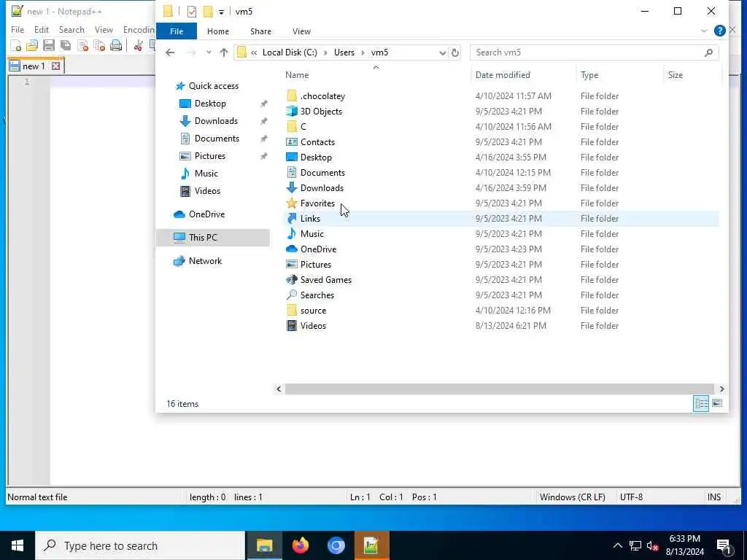Click Notepad++ Save All toolbar icon
The height and width of the screenshot is (560, 747).
click(x=66, y=46)
